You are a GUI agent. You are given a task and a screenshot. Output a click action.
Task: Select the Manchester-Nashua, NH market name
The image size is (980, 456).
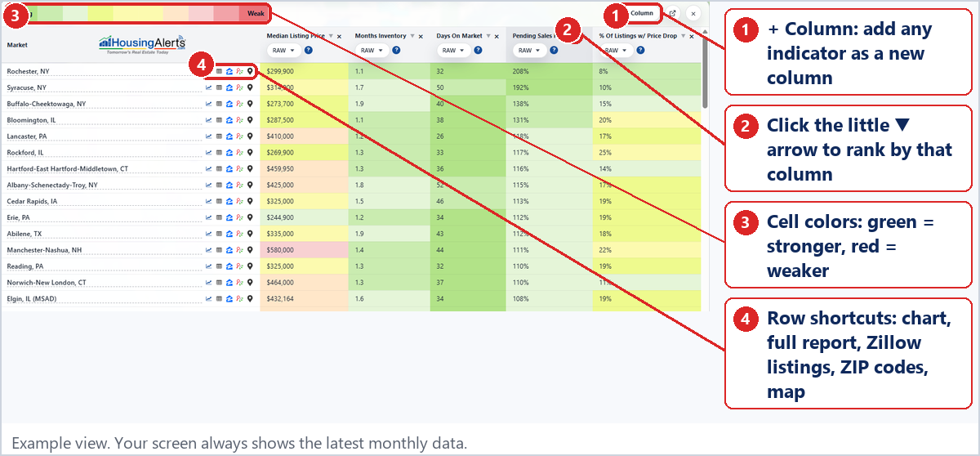(44, 250)
